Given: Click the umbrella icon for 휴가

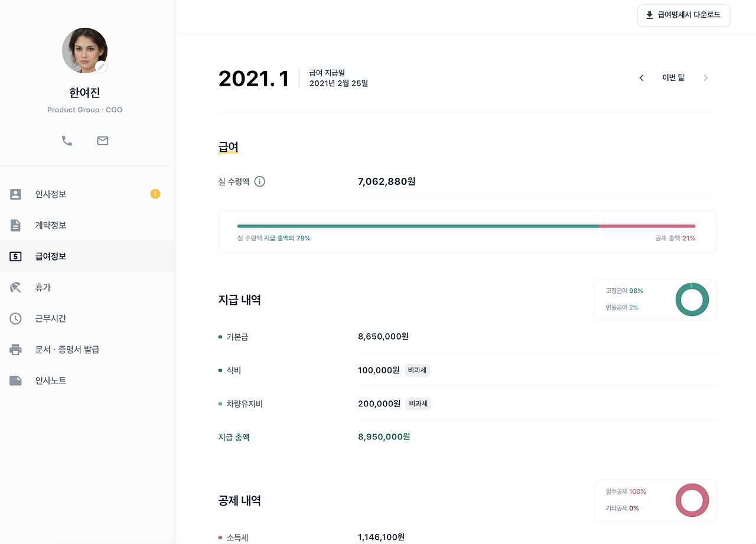Looking at the screenshot, I should click(x=15, y=288).
